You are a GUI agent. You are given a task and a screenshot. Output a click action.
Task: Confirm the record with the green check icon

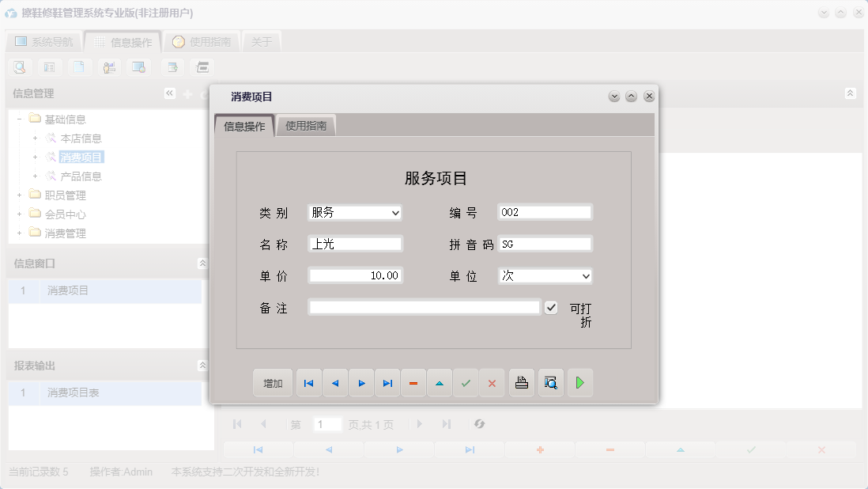point(466,382)
